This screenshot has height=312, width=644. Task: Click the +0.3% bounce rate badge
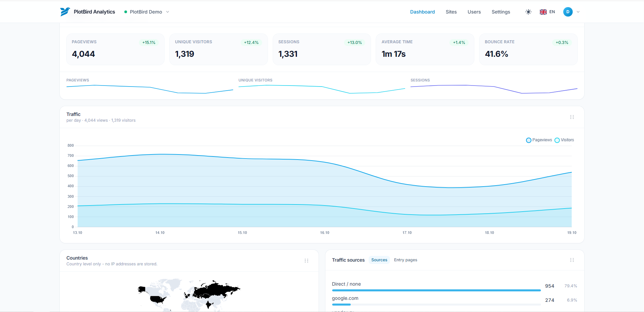(562, 43)
